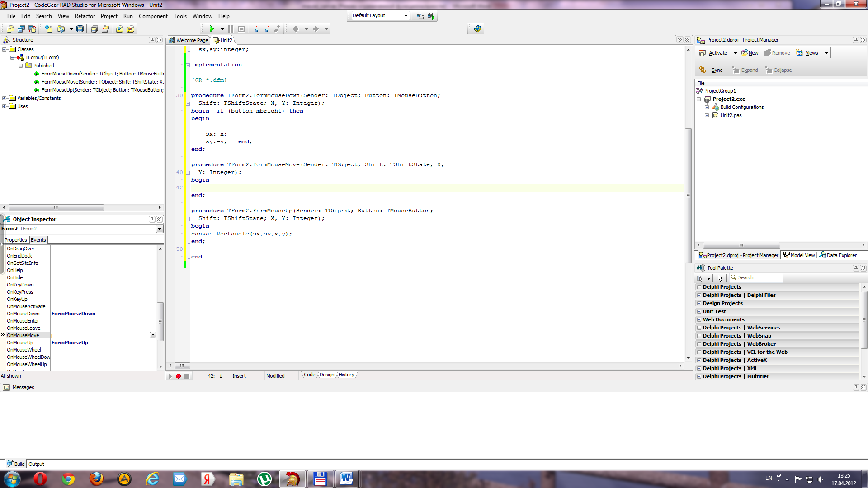Switch to the Design tab
This screenshot has width=868, height=488.
327,375
